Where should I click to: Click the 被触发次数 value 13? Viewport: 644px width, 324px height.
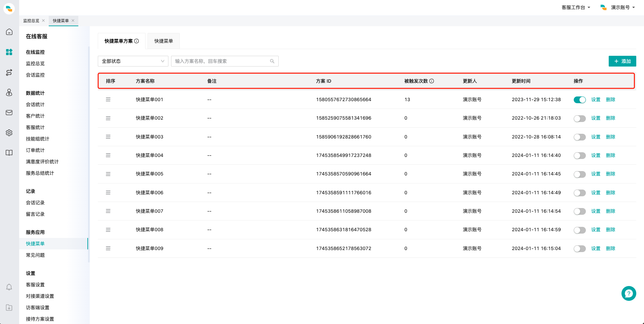(x=407, y=99)
